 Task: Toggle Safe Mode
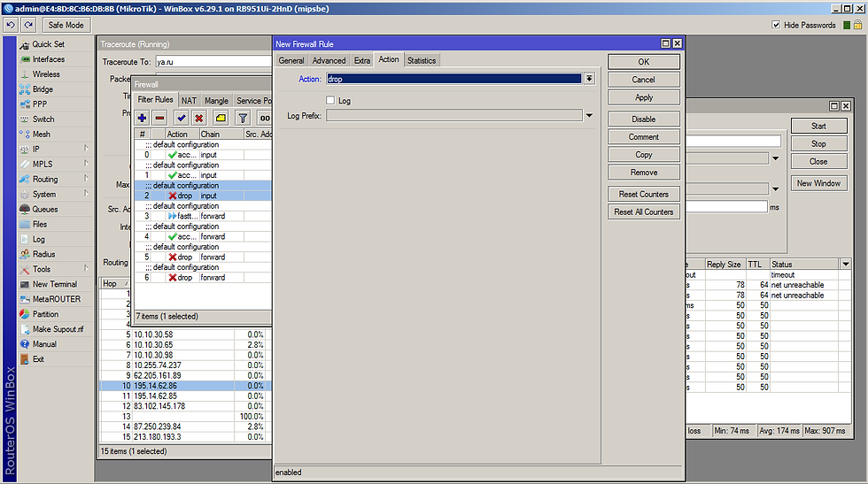pos(66,25)
